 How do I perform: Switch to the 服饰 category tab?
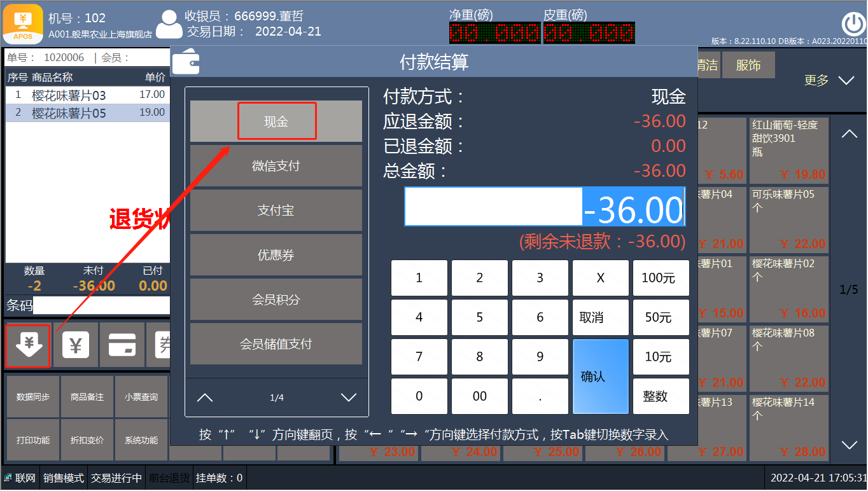748,66
